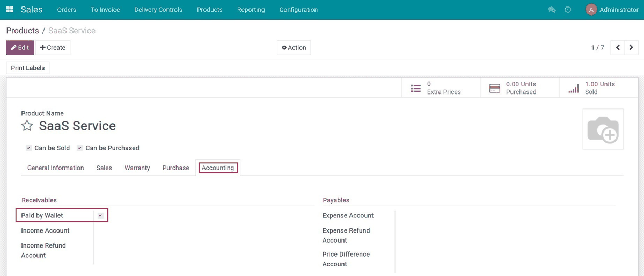Open the Units Purchased stat button
Viewport: 644px width, 276px height.
coord(519,88)
